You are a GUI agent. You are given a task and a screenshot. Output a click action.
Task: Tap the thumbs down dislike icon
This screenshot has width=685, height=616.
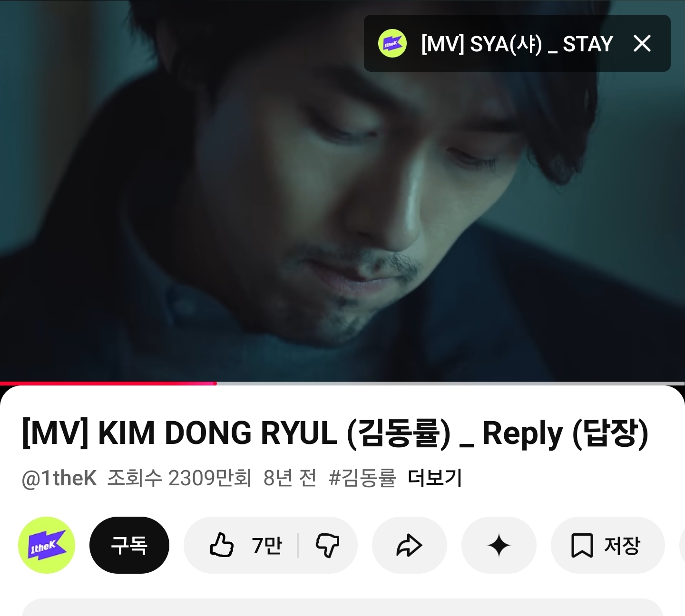[327, 545]
